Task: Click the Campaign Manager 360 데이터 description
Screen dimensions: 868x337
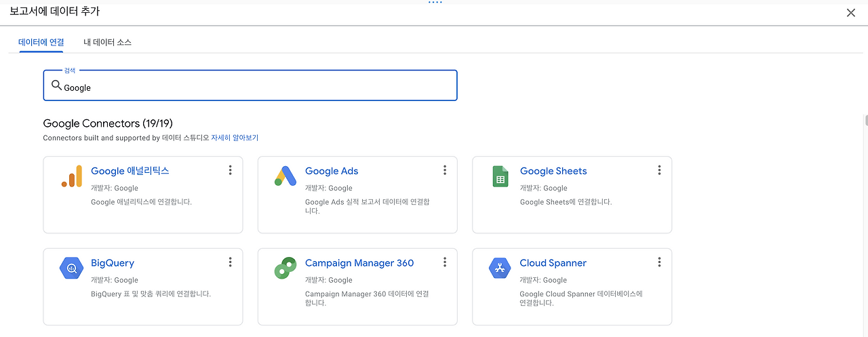Action: tap(367, 298)
